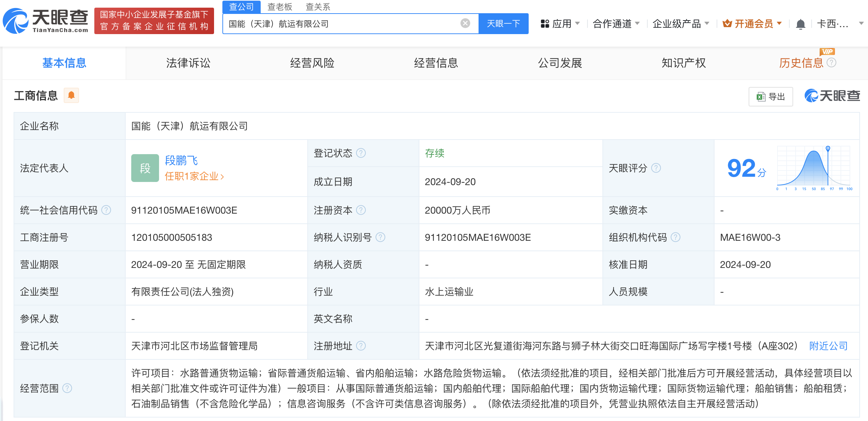Click the TianYanCha logo
The width and height of the screenshot is (868, 421).
(x=46, y=21)
